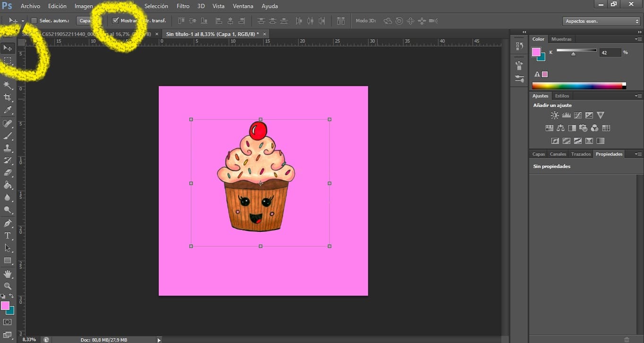The height and width of the screenshot is (343, 644).
Task: Select the Hand tool
Action: pyautogui.click(x=8, y=274)
